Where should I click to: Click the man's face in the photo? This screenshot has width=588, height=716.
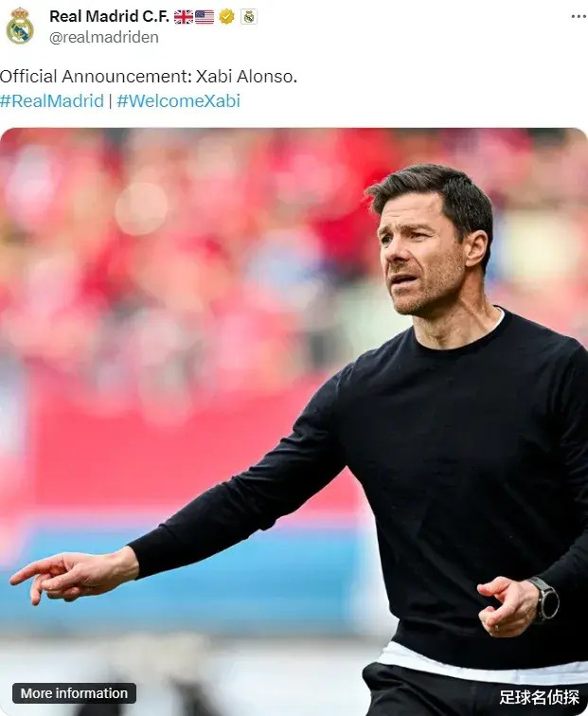click(x=420, y=256)
